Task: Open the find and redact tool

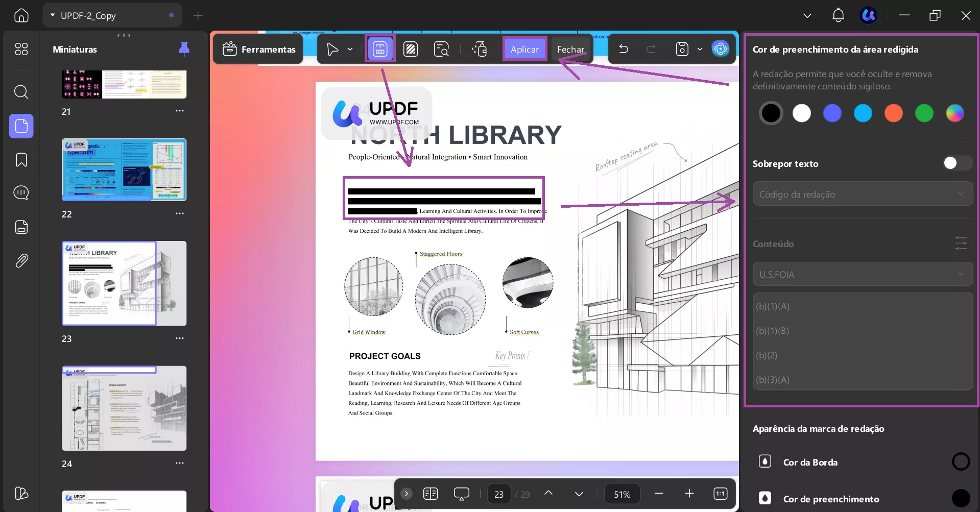Action: pos(441,49)
